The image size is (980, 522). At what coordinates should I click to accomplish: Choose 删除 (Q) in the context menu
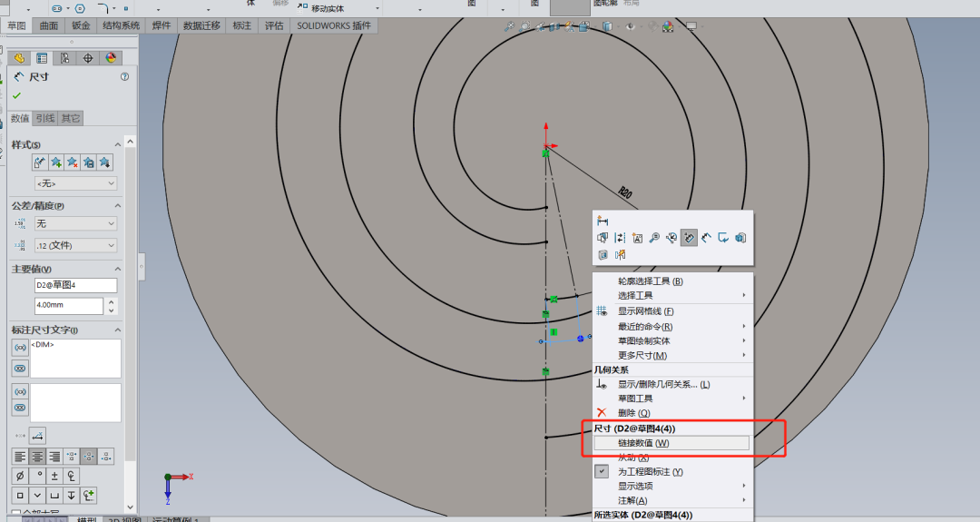pos(633,413)
